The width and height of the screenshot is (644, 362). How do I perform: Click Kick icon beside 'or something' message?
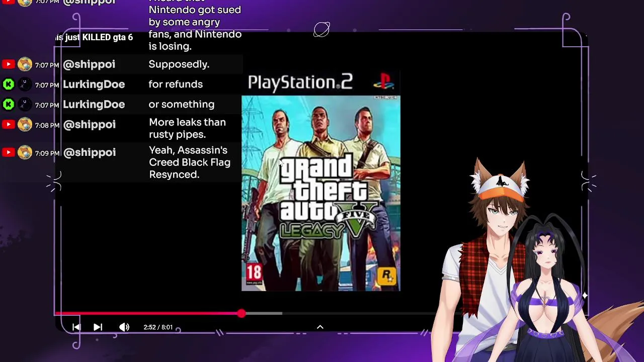(8, 105)
